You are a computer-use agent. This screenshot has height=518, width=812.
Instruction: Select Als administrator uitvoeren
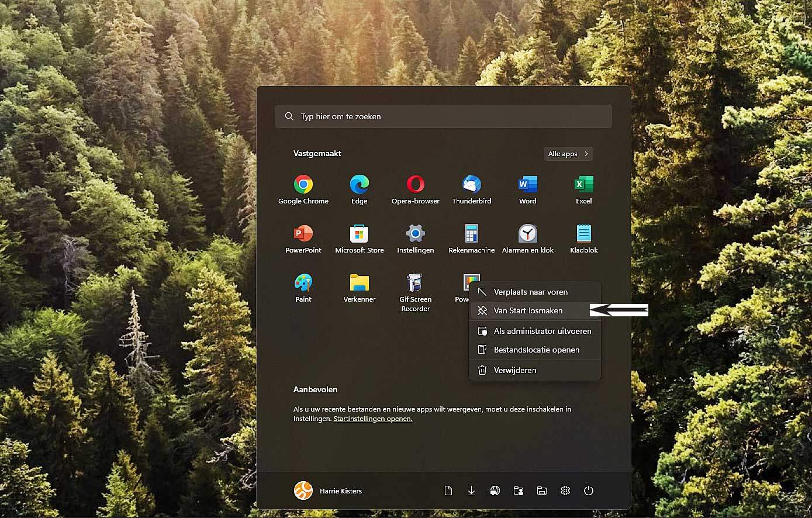535,331
